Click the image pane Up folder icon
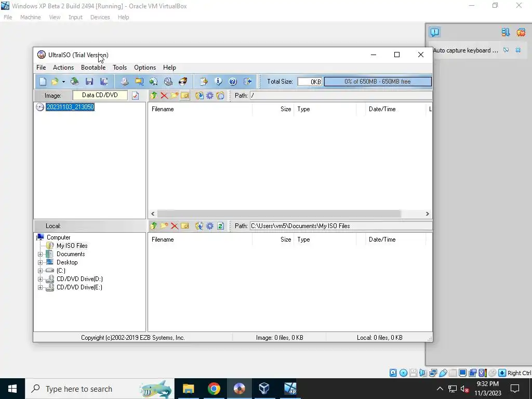This screenshot has width=532, height=399. pos(154,96)
